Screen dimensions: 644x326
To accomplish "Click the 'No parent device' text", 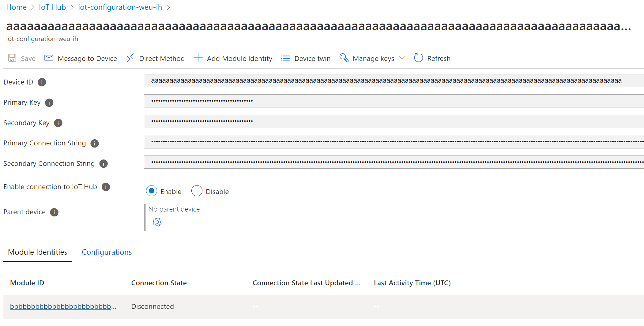I will [x=174, y=209].
